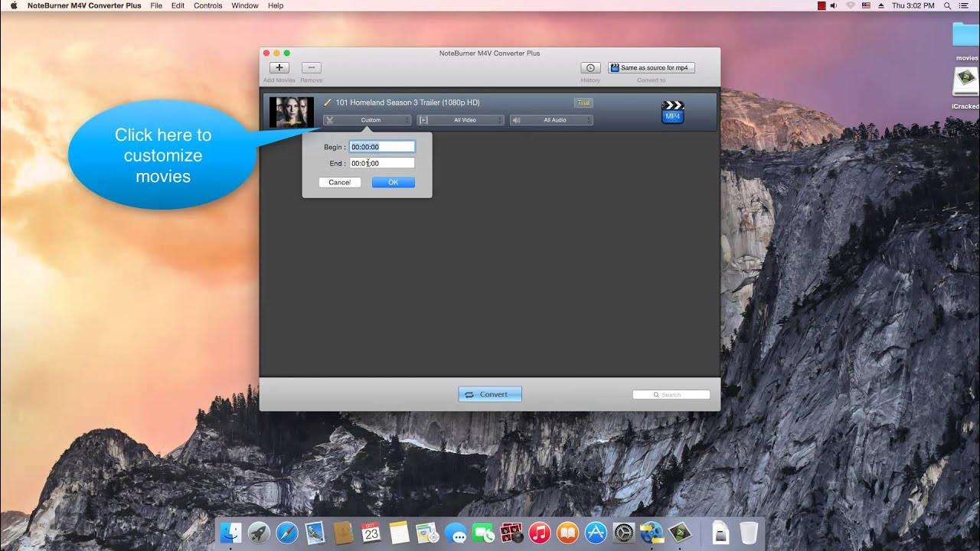Click the yellow Trial badge
The width and height of the screenshot is (980, 551).
pyautogui.click(x=583, y=103)
